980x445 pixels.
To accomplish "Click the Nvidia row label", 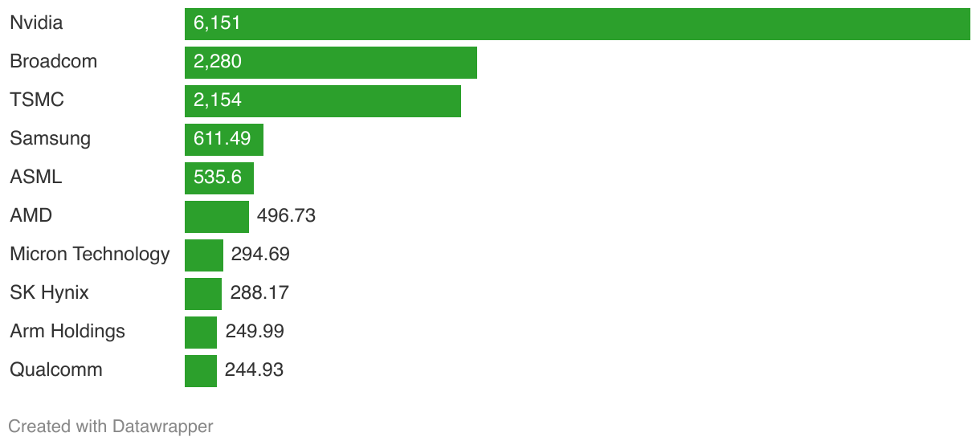I will [x=36, y=23].
